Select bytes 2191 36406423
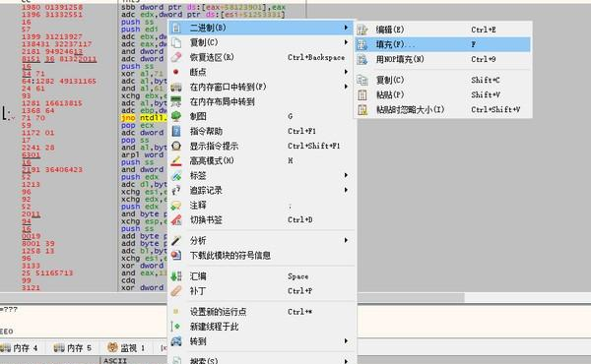Viewport: 591px width, 364px height. tap(52, 169)
